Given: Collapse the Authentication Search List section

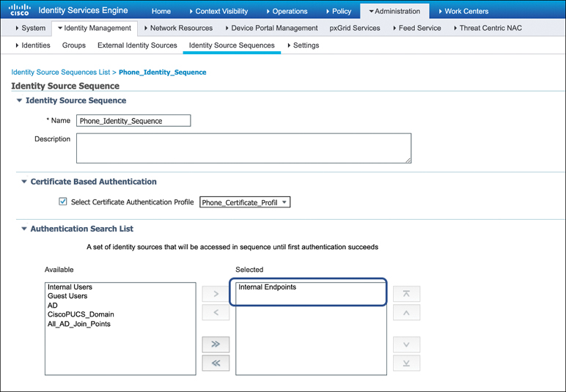Looking at the screenshot, I should (x=23, y=229).
